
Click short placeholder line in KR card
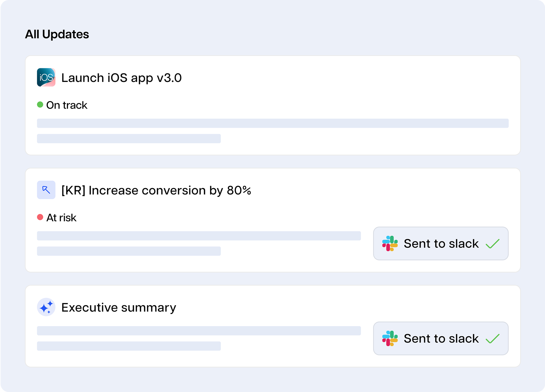pos(129,251)
